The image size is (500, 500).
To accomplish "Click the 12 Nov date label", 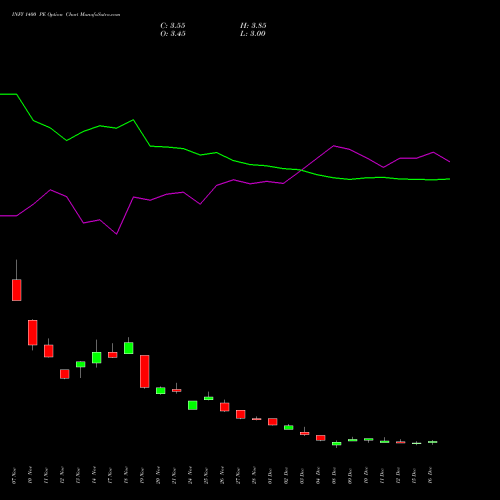I will 62,476.
